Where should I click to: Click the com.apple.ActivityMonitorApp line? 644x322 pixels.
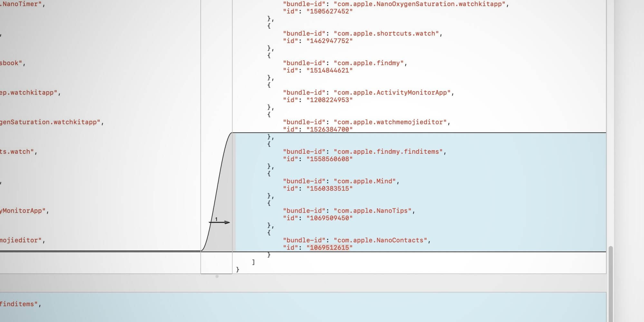368,93
